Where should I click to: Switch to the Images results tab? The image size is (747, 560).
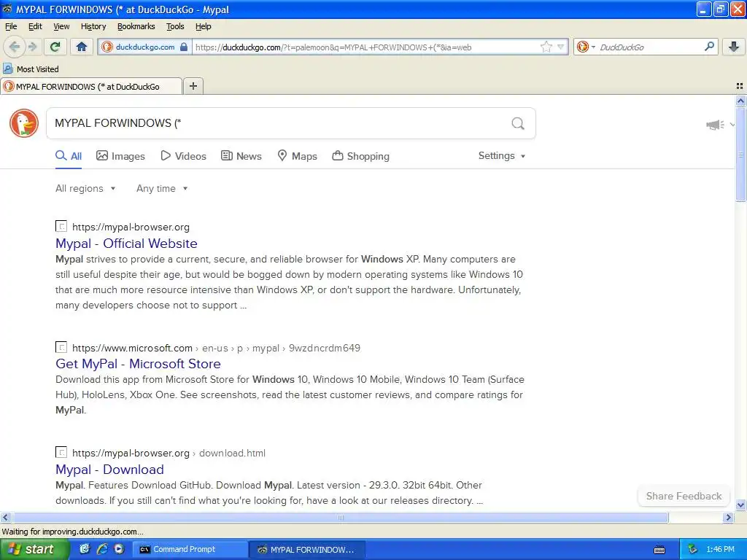(120, 156)
